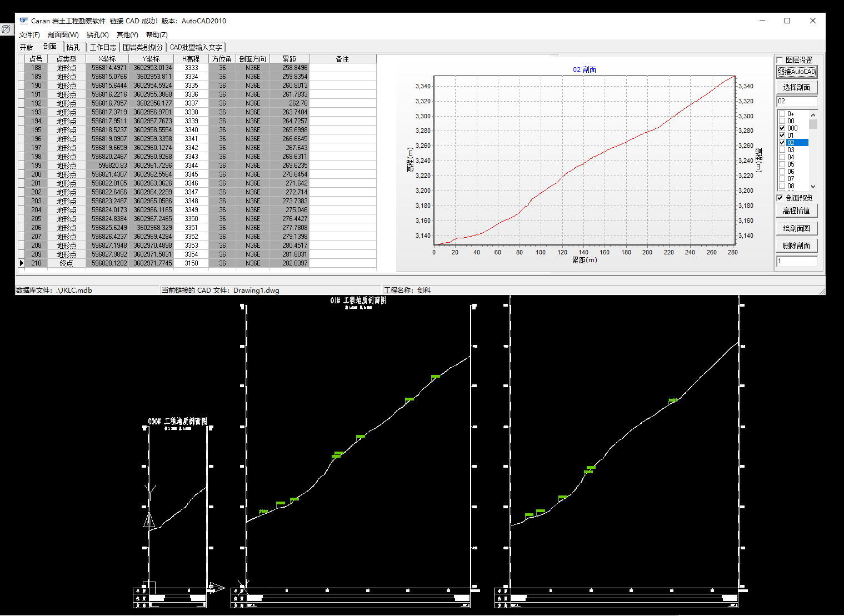Click the section name field showing 02
844x616 pixels.
click(x=797, y=101)
